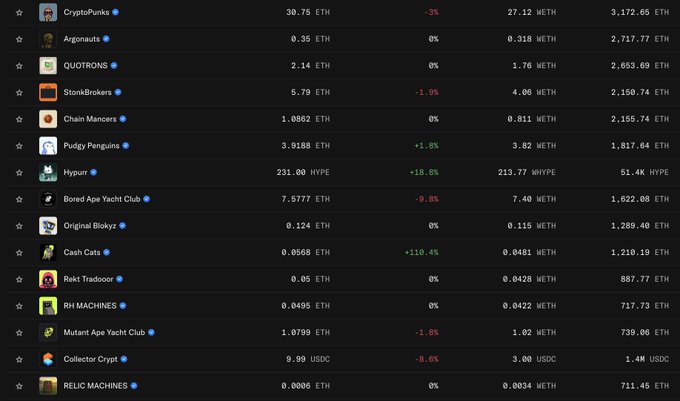This screenshot has height=401, width=680.
Task: Select the 213.77 WHYPE top offer
Action: click(526, 172)
